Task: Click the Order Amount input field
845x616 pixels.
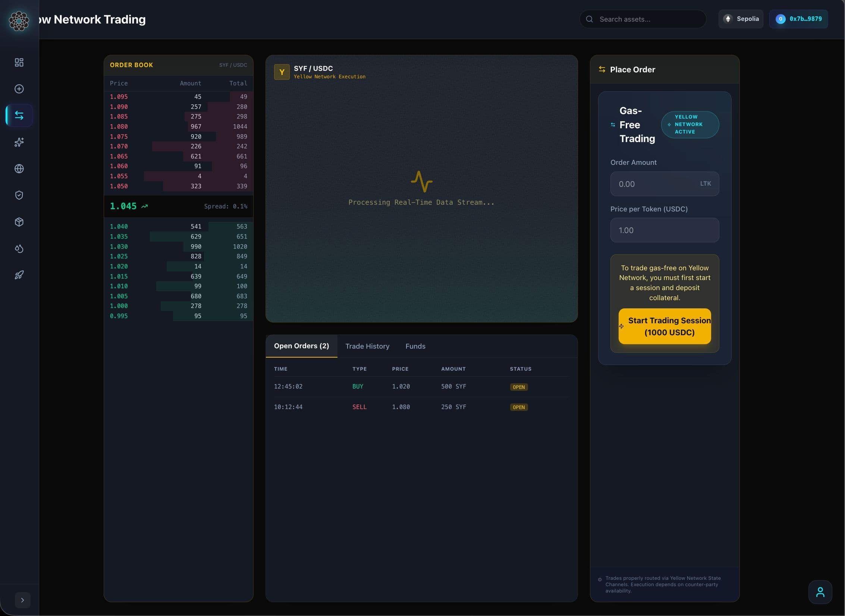Action: [665, 184]
